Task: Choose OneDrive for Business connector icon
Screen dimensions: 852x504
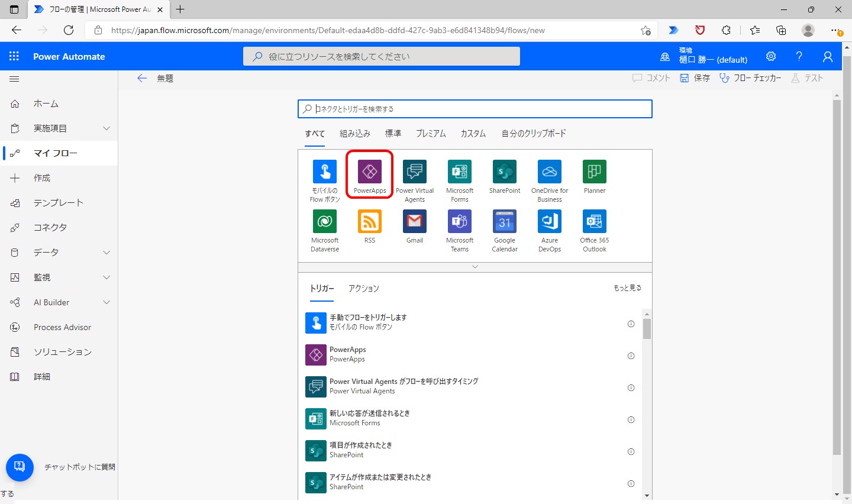Action: point(550,172)
